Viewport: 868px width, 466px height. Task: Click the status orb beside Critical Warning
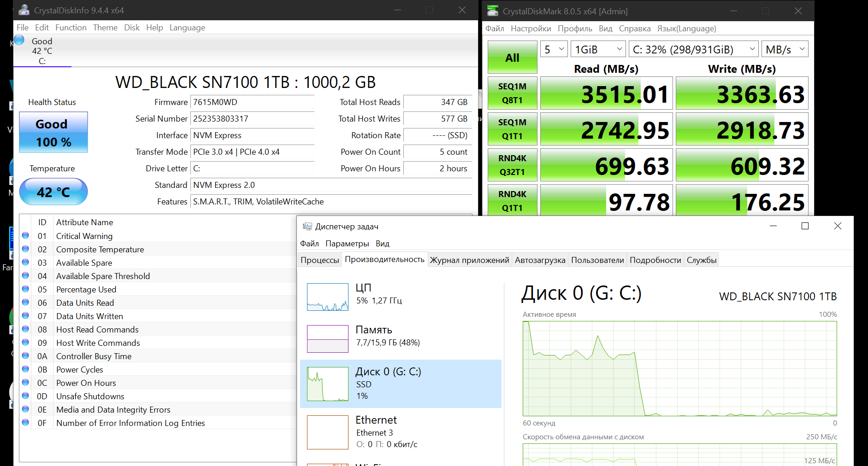tap(25, 236)
